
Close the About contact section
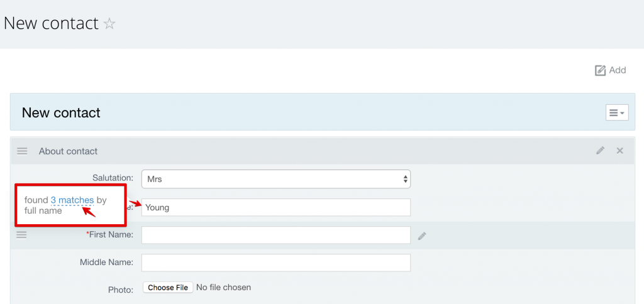619,151
